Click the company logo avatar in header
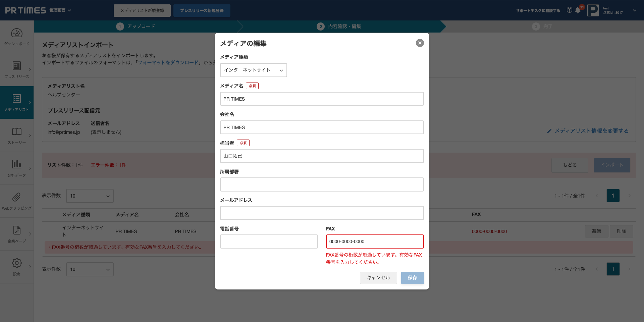Image resolution: width=644 pixels, height=322 pixels. pos(593,10)
